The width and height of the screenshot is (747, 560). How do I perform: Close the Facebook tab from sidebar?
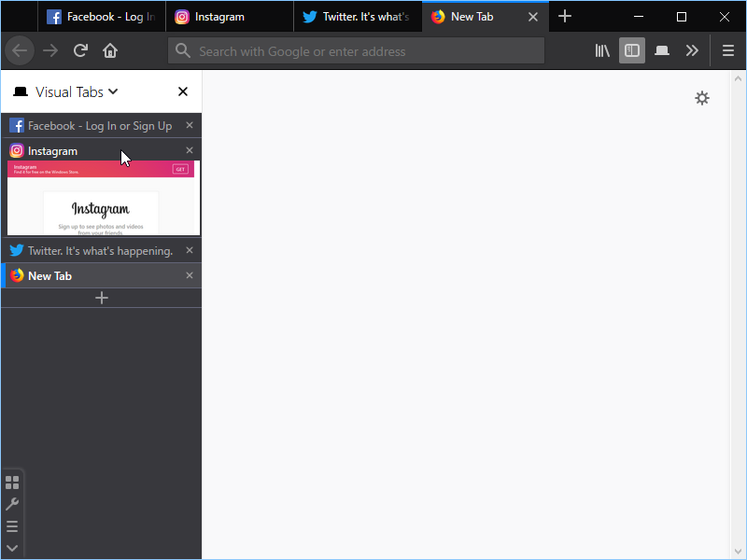[190, 125]
